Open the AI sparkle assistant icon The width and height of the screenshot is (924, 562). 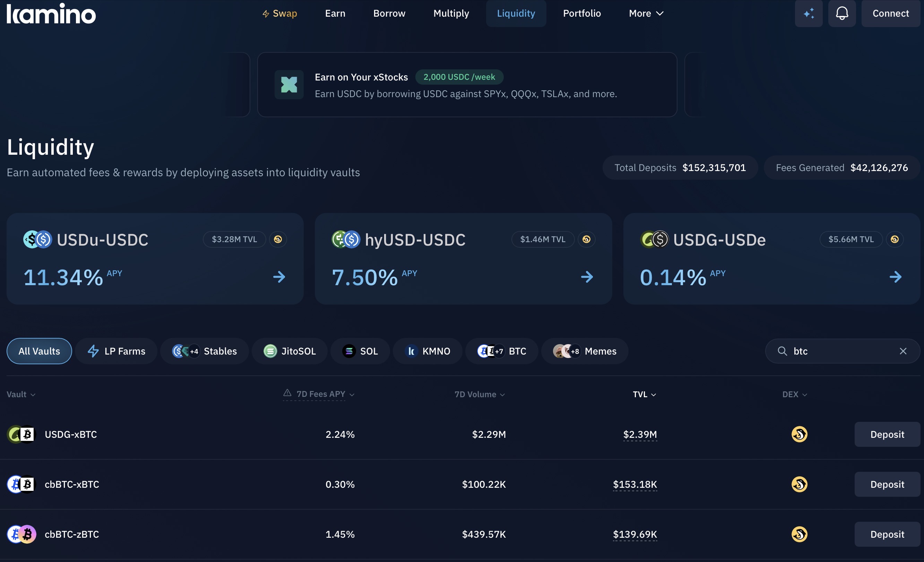tap(809, 14)
